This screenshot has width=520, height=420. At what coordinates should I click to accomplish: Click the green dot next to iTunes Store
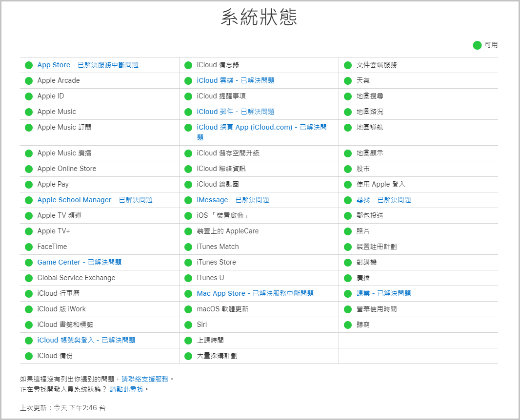click(x=188, y=262)
